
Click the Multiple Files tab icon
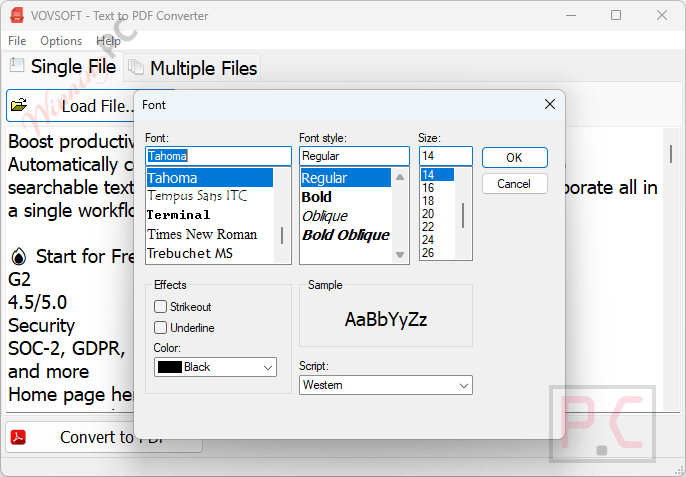click(136, 67)
